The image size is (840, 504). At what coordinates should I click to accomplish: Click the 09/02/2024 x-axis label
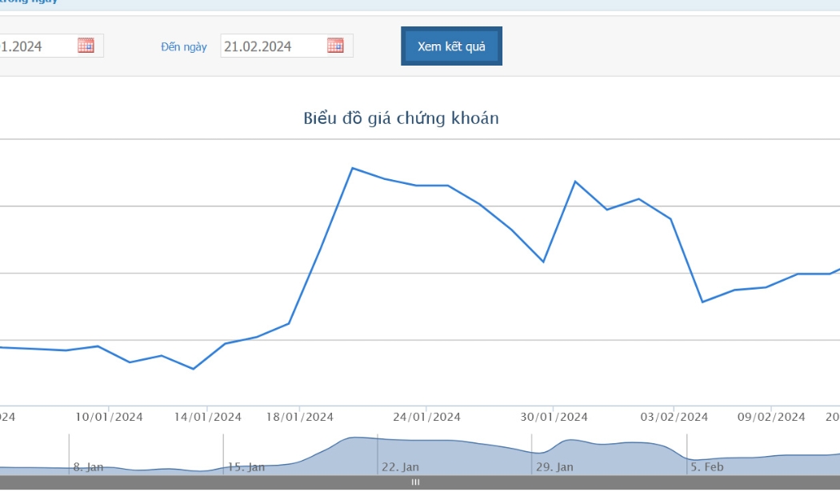click(771, 417)
